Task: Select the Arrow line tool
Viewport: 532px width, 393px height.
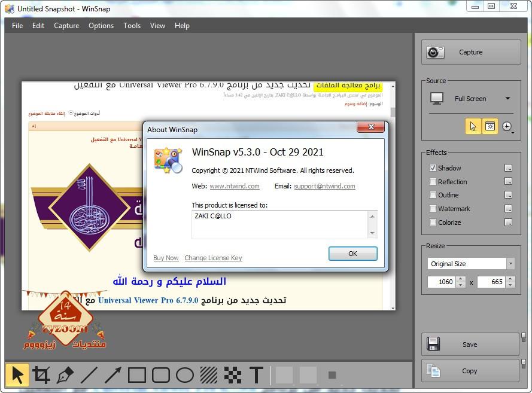Action: coord(113,375)
